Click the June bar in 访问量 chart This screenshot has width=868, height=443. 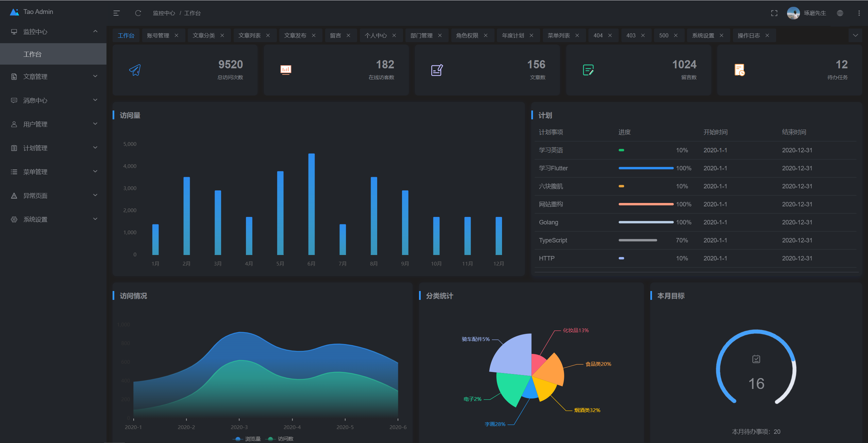tap(311, 204)
